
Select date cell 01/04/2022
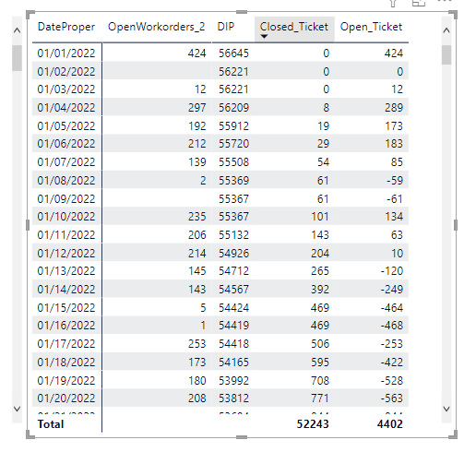(66, 108)
